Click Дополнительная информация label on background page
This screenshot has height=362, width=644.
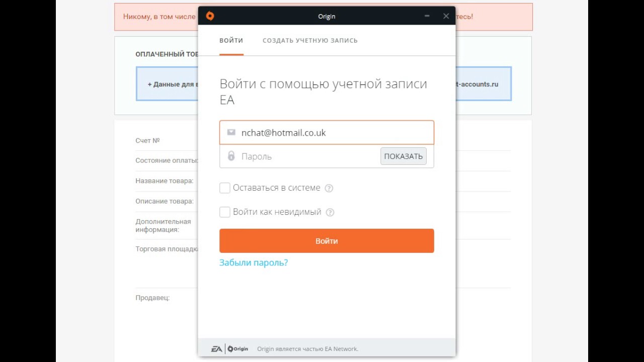163,226
